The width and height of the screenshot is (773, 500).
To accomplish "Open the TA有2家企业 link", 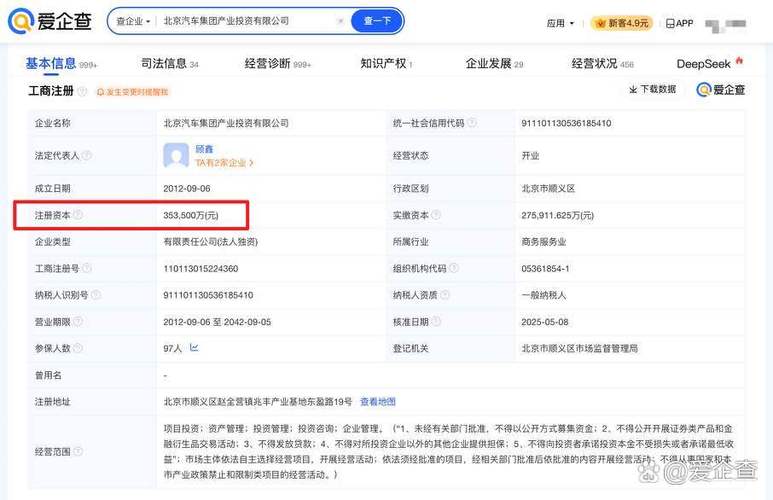I will [224, 163].
